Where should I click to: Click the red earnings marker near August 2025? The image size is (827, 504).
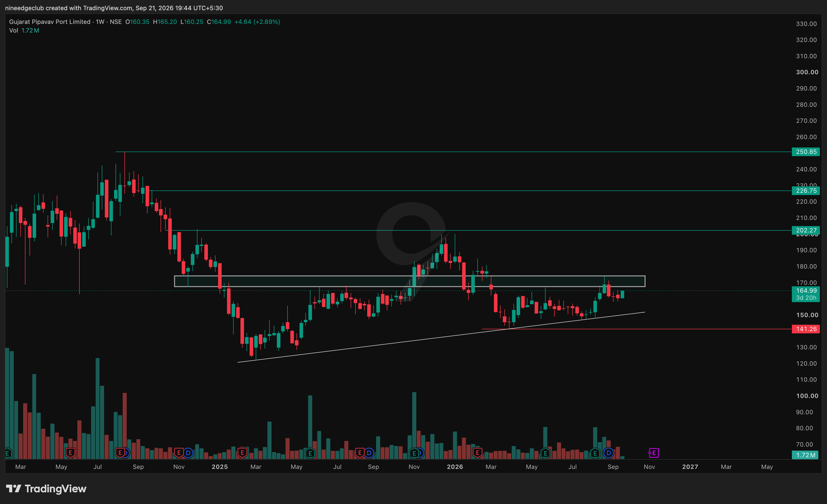point(360,453)
